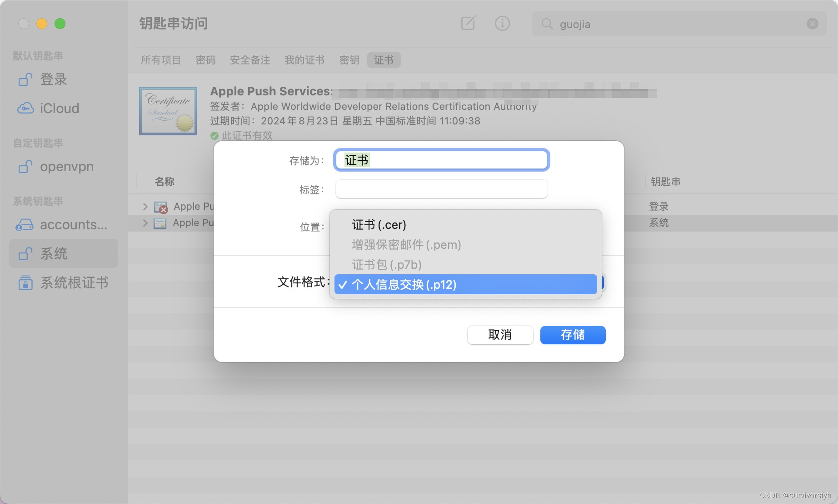Switch to the 安全备注 tab
This screenshot has width=838, height=504.
click(250, 60)
